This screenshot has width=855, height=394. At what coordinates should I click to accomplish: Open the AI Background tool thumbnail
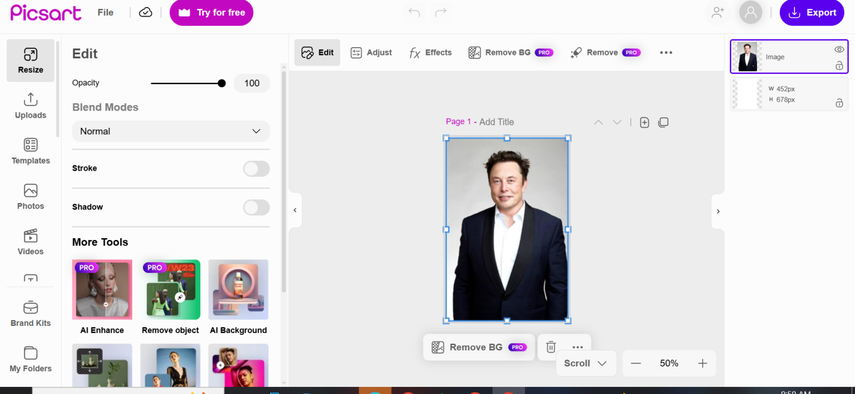pyautogui.click(x=238, y=289)
